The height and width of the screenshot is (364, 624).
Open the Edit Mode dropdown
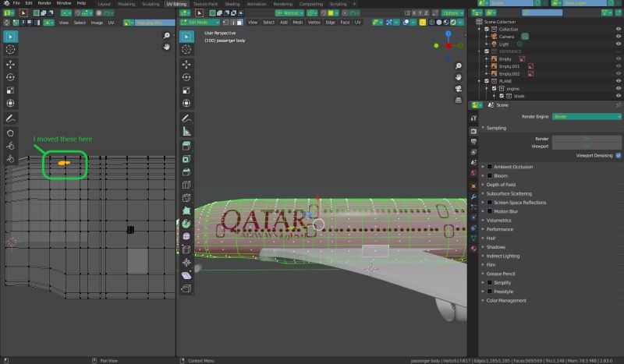tap(200, 23)
